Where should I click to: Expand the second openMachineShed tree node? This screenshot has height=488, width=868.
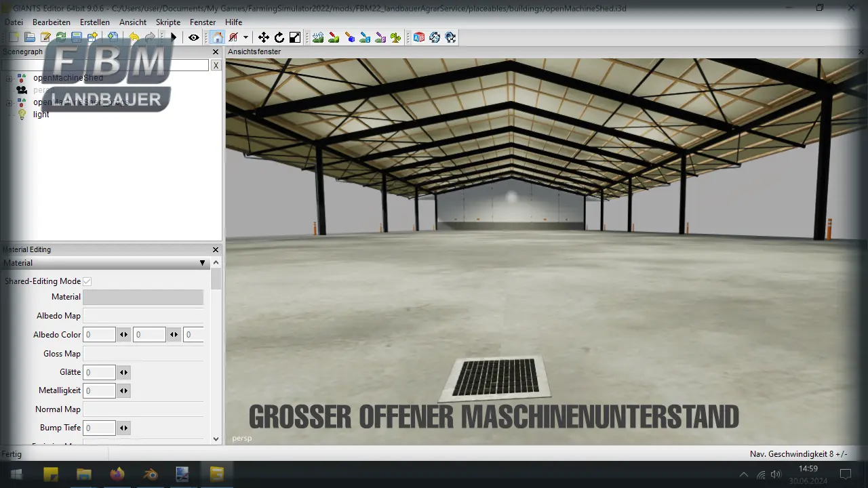[9, 102]
